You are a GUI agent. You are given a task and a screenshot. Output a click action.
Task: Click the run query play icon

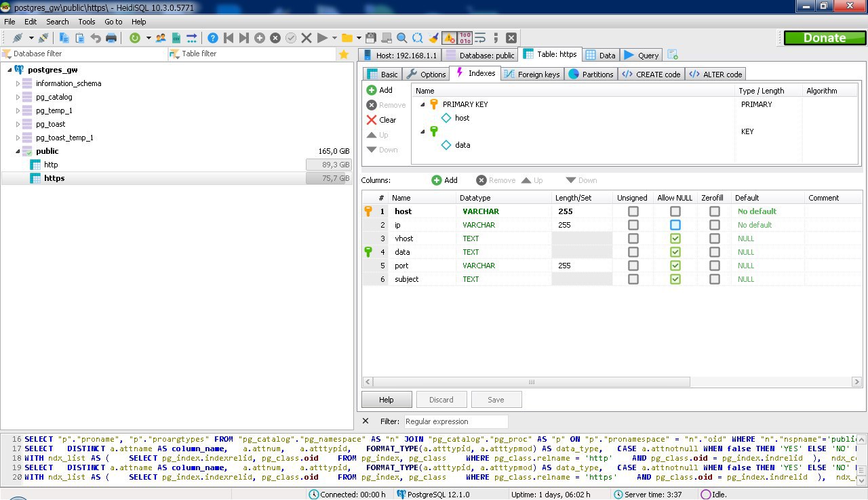point(322,38)
